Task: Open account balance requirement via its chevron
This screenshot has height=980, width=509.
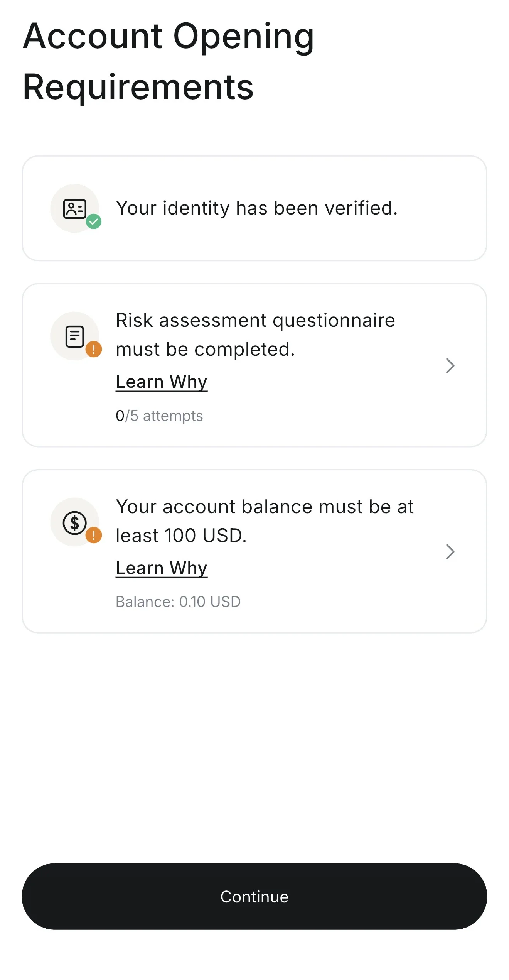Action: pyautogui.click(x=450, y=552)
